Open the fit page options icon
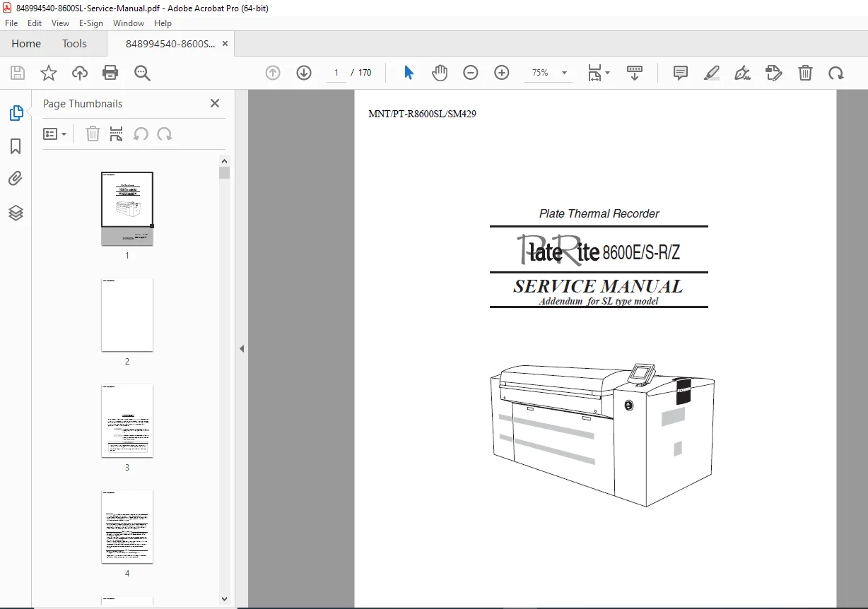Image resolution: width=868 pixels, height=609 pixels. click(x=595, y=73)
